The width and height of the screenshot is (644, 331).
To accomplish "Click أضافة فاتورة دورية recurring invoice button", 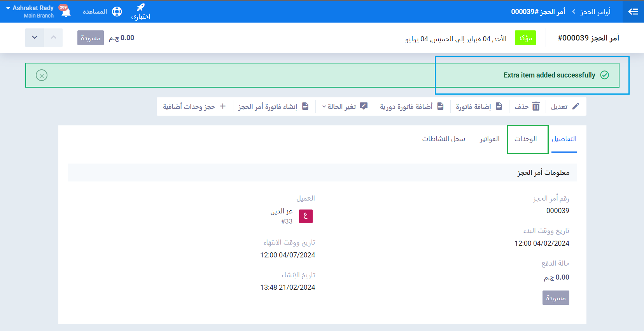I will pyautogui.click(x=411, y=107).
